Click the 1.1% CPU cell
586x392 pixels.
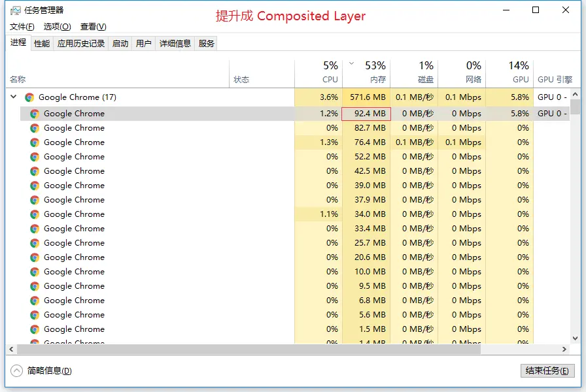319,214
